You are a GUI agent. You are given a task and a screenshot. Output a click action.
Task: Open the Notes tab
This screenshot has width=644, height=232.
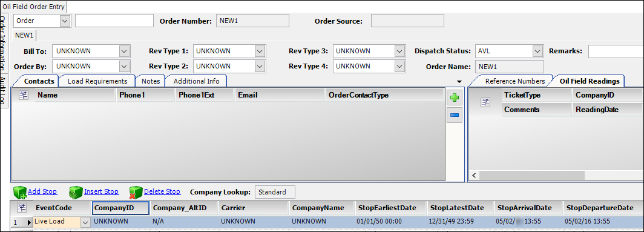click(150, 81)
